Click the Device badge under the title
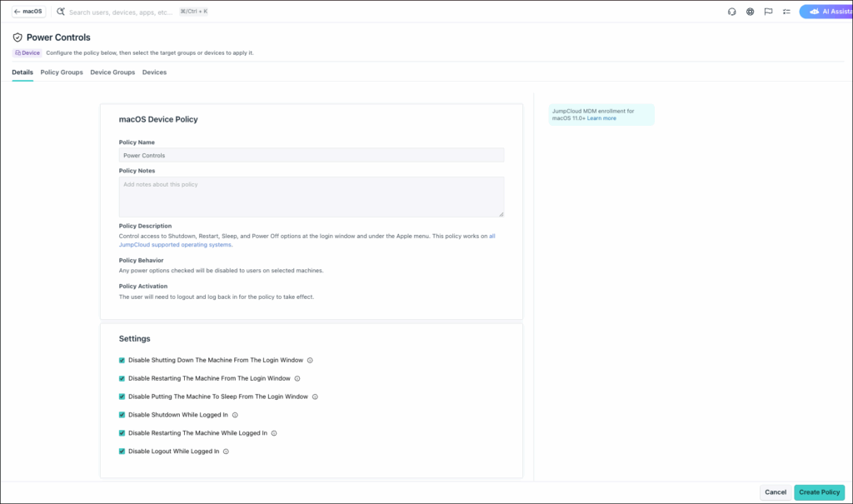Viewport: 853px width, 504px height. pyautogui.click(x=27, y=52)
